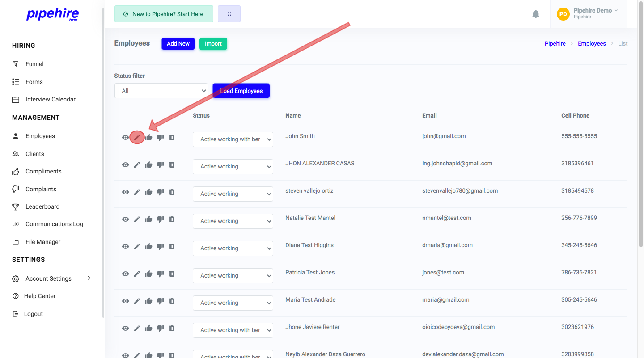The height and width of the screenshot is (358, 644).
Task: Toggle visibility of Maria Test Andrade's profile
Action: 126,301
